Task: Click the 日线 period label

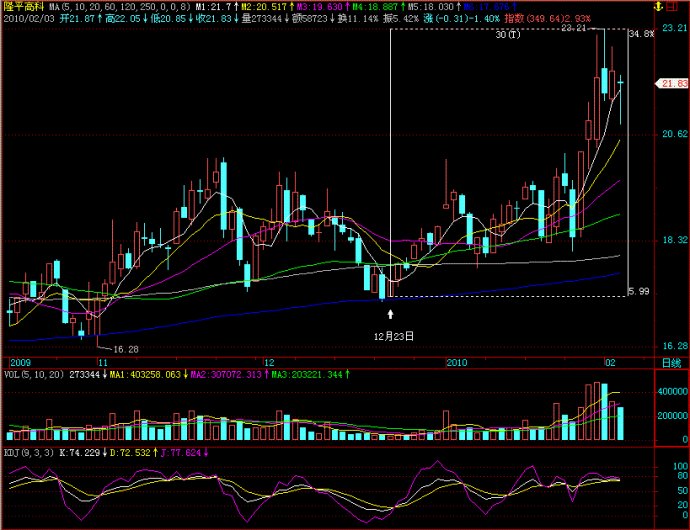Action: click(670, 361)
